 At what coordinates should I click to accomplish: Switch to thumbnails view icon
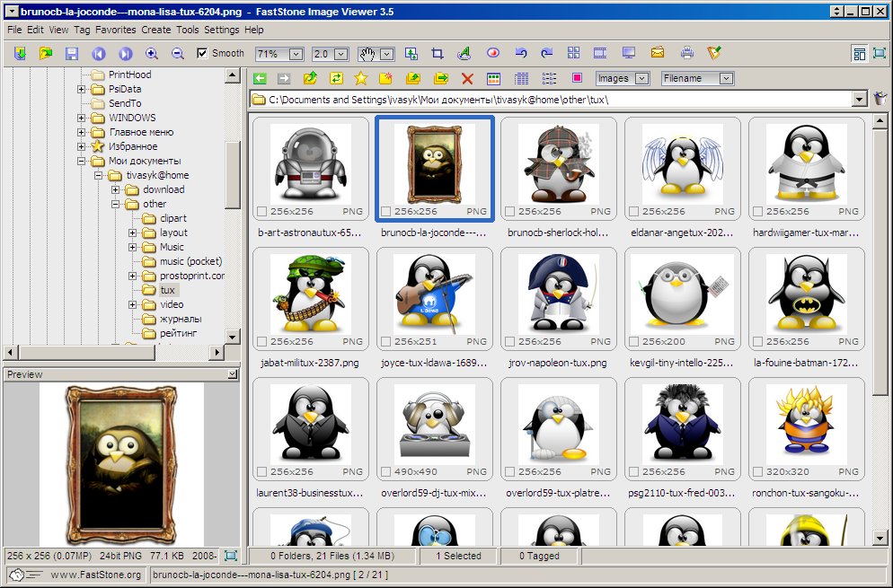click(x=494, y=79)
